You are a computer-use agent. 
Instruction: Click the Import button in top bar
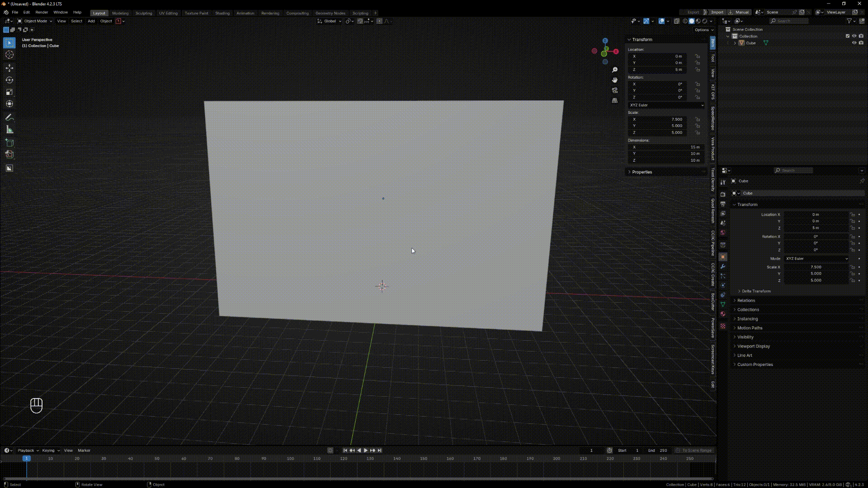[x=717, y=12]
